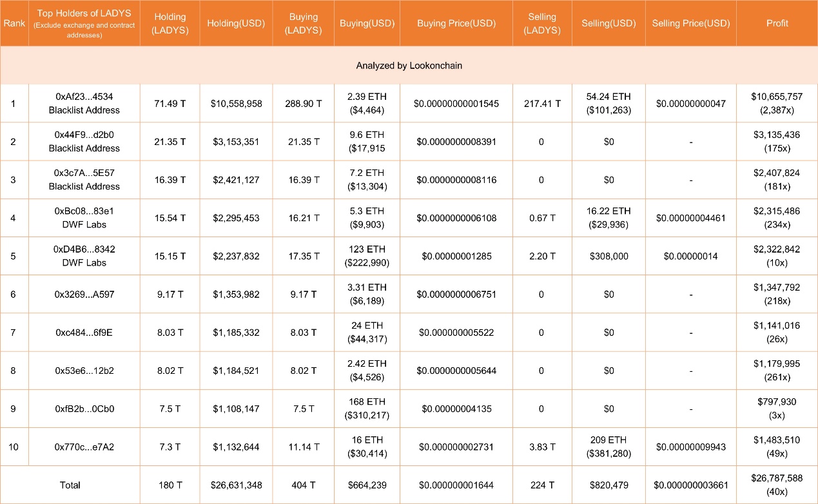818x504 pixels.
Task: Click selling cell "54.24 ETH ($101,263)"
Action: click(x=609, y=103)
